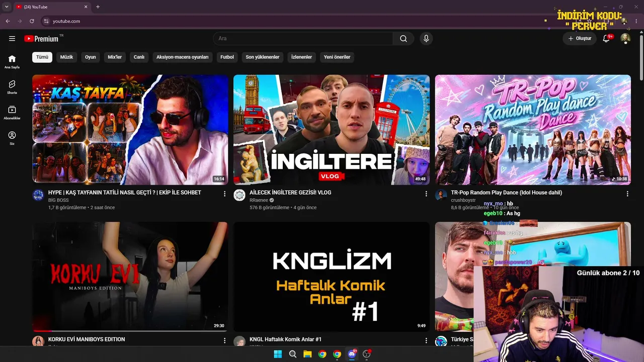The width and height of the screenshot is (644, 362).
Task: Visit the BİG BOSS channel name link
Action: [58, 200]
